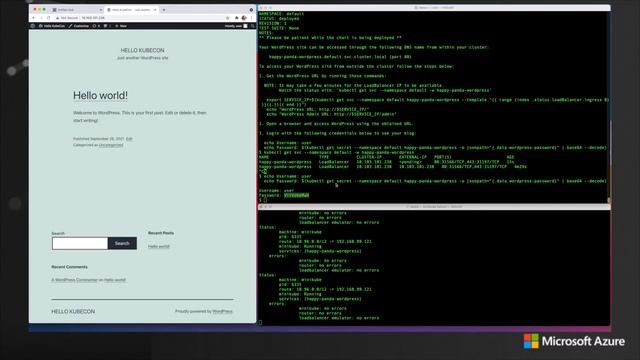640x360 pixels.
Task: Open New content menu in admin bar
Action: click(x=121, y=26)
